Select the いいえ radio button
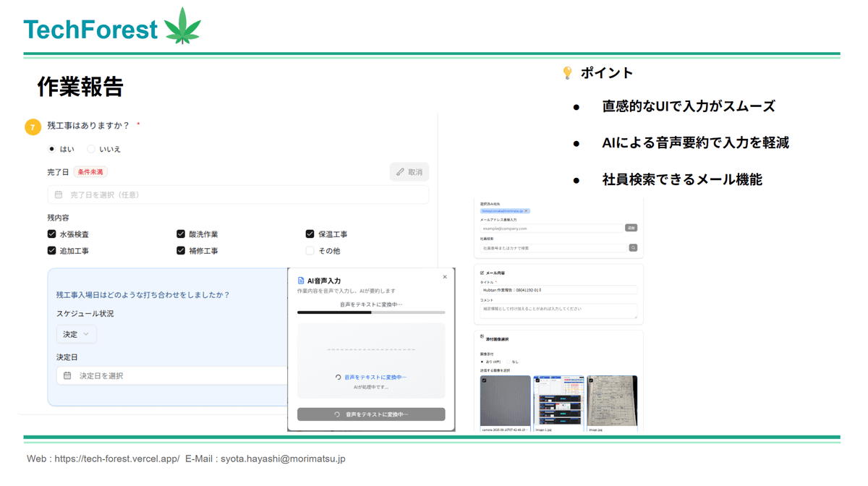 click(x=91, y=148)
